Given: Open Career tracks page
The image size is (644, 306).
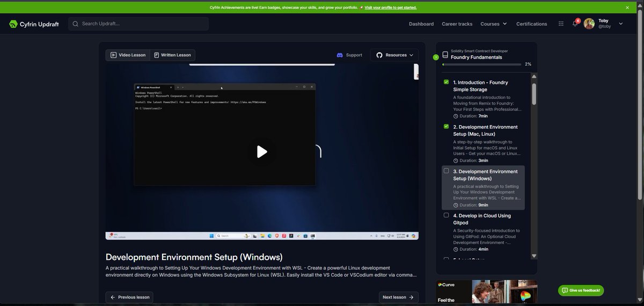Looking at the screenshot, I should [457, 24].
